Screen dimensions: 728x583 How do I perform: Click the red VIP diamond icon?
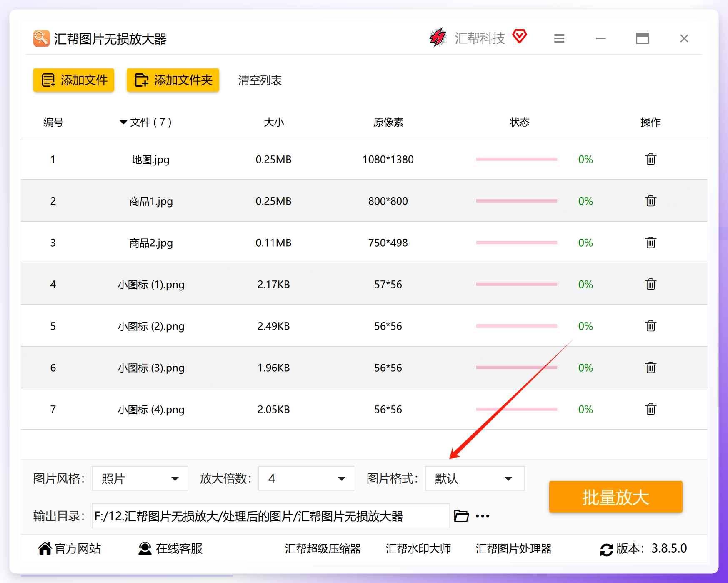tap(520, 36)
